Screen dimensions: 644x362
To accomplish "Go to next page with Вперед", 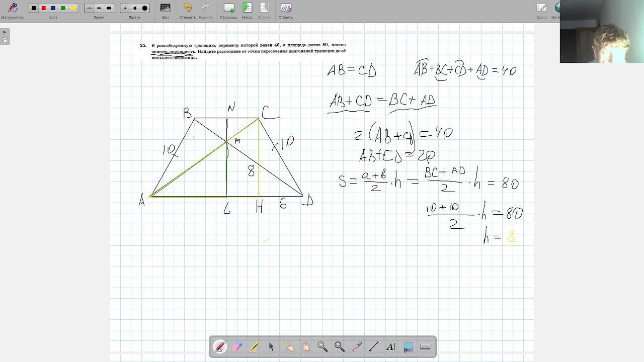I will [264, 10].
